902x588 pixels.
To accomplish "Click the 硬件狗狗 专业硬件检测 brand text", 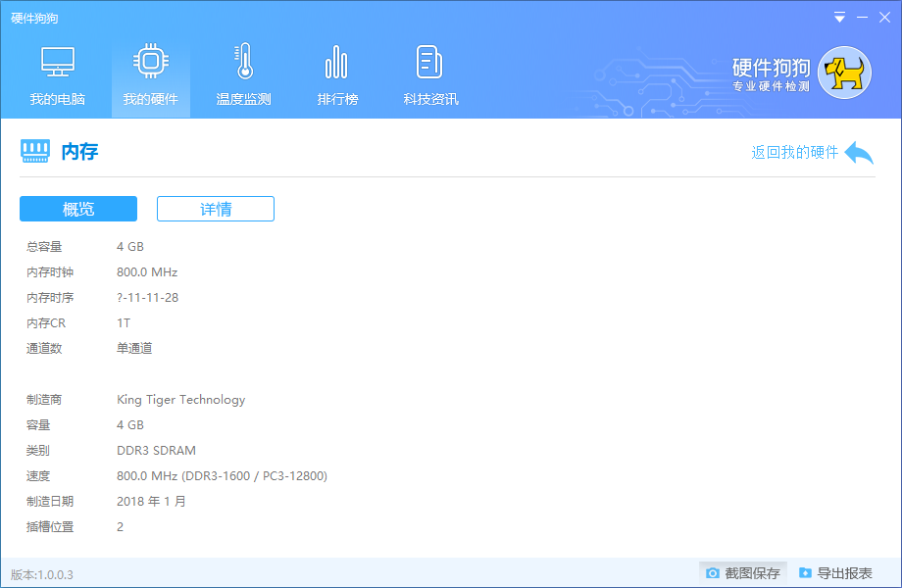I will (771, 74).
